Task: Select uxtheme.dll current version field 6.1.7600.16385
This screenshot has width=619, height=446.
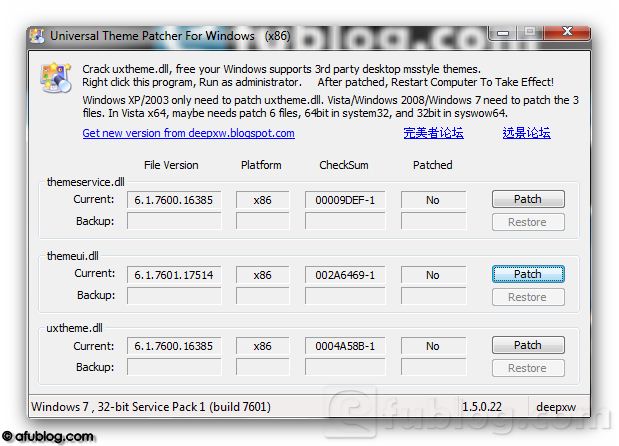Action: tap(174, 346)
